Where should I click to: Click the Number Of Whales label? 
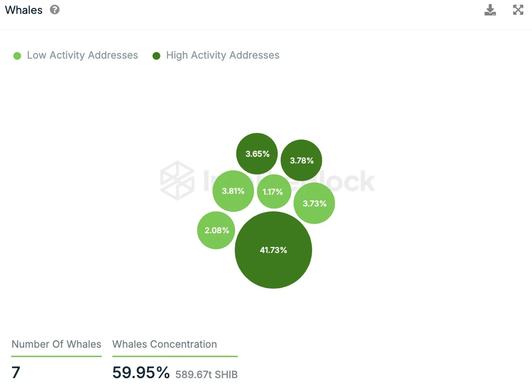tap(56, 344)
